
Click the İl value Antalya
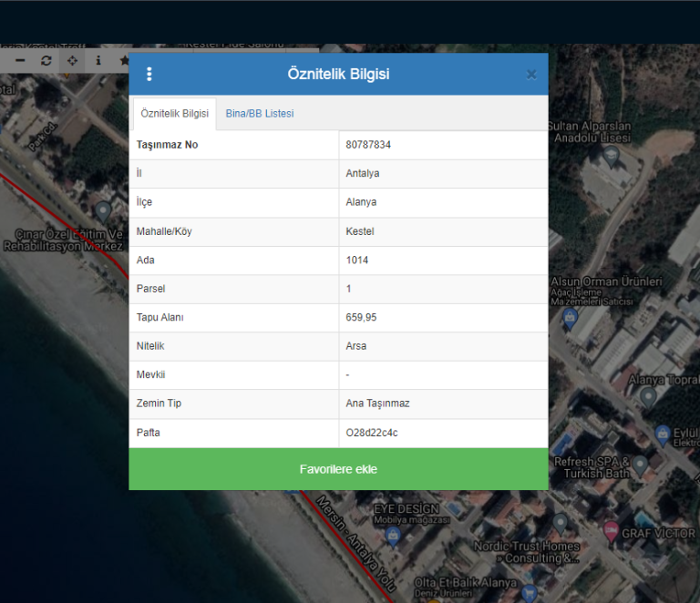tap(363, 173)
